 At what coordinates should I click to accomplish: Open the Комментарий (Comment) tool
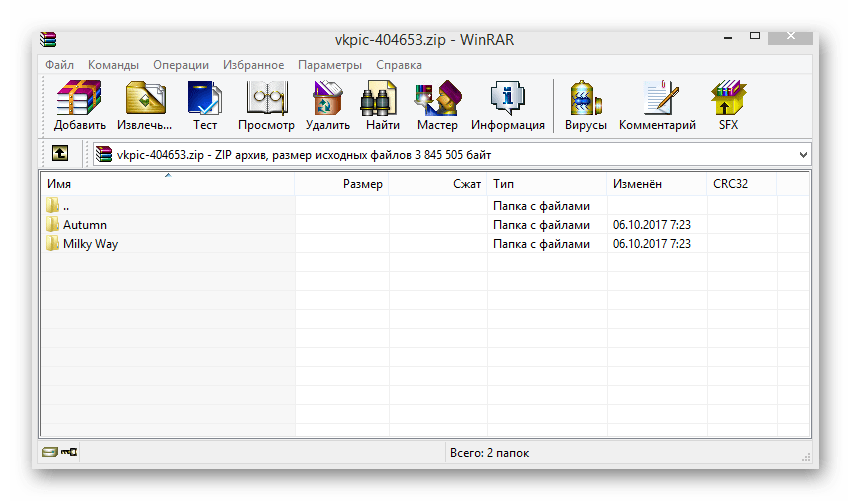point(657,106)
